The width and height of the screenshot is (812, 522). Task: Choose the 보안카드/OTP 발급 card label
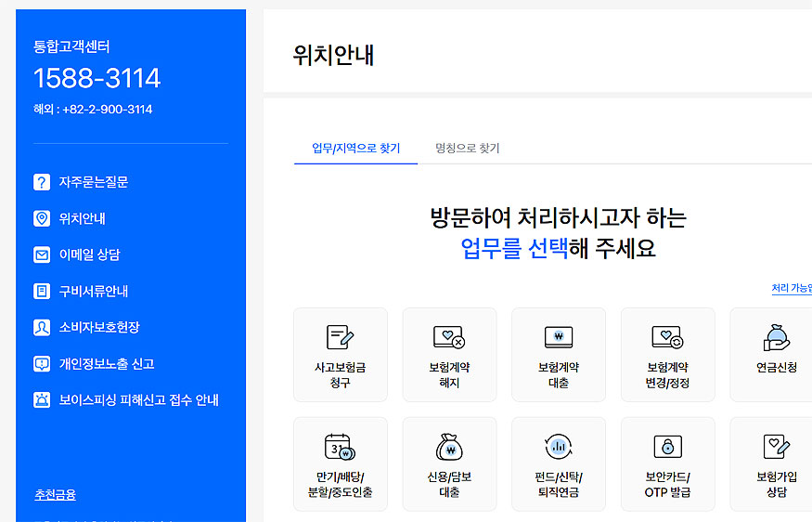coord(667,484)
